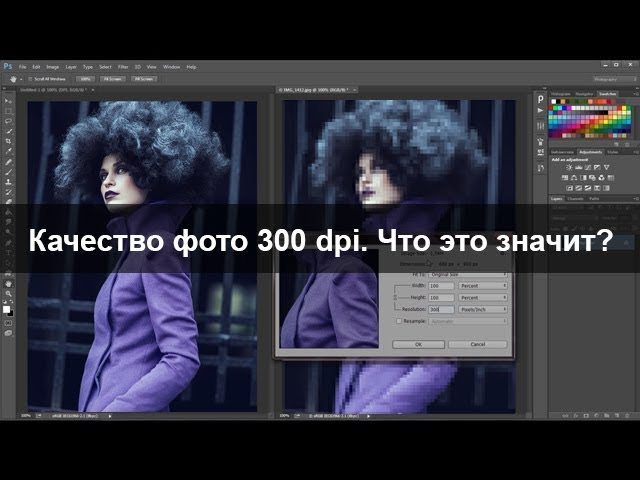Add a Vibrance adjustment
This screenshot has height=480, width=640.
[x=607, y=168]
